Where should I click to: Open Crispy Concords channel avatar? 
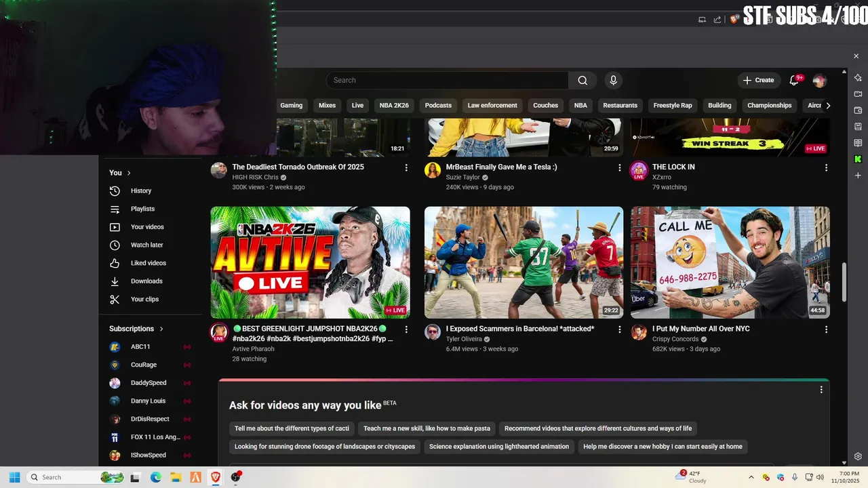(x=639, y=332)
